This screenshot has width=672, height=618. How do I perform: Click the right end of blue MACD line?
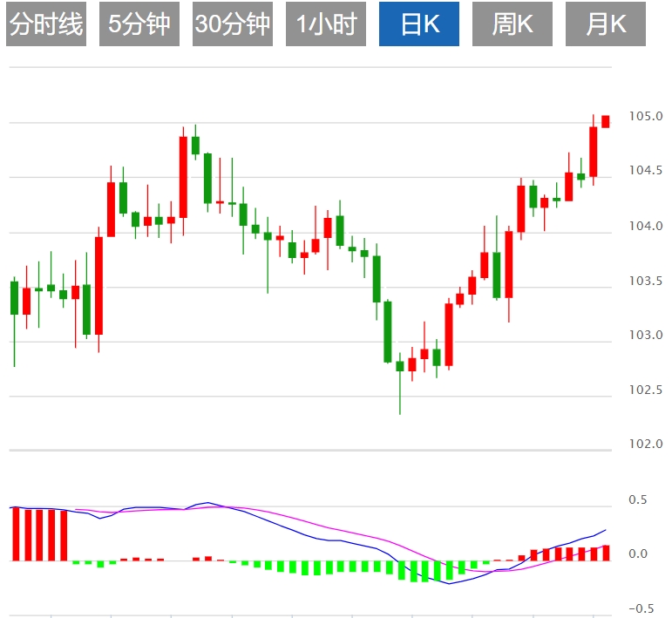pyautogui.click(x=605, y=530)
